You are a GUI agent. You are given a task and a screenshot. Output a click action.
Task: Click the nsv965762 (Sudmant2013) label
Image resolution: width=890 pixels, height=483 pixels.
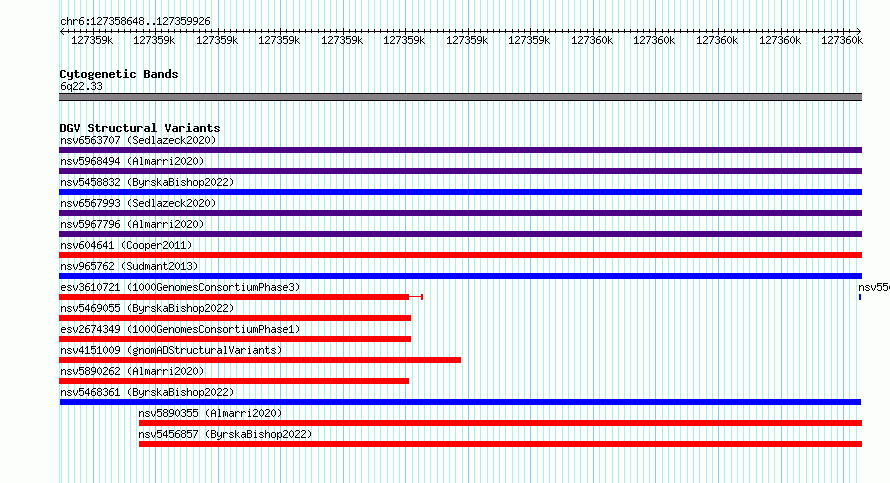(x=129, y=266)
